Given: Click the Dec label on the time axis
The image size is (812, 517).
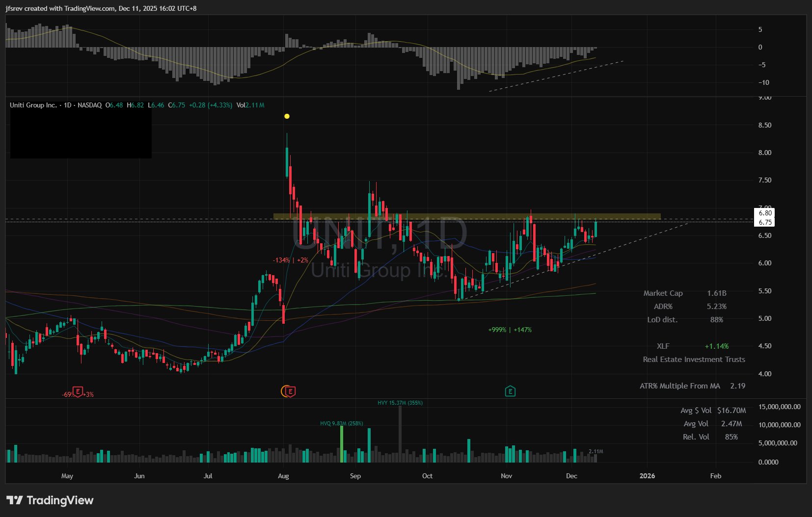Looking at the screenshot, I should [571, 476].
